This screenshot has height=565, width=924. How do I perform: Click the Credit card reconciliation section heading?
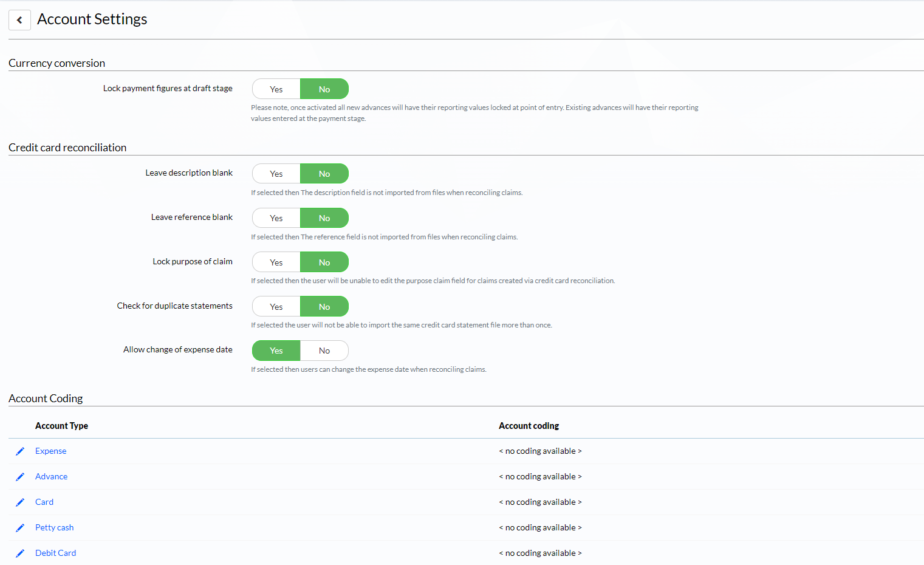tap(67, 148)
